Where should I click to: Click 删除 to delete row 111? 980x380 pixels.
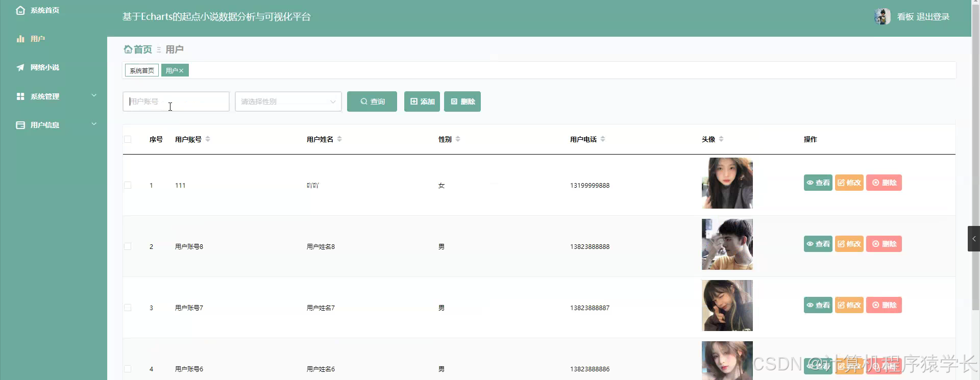[x=884, y=183]
